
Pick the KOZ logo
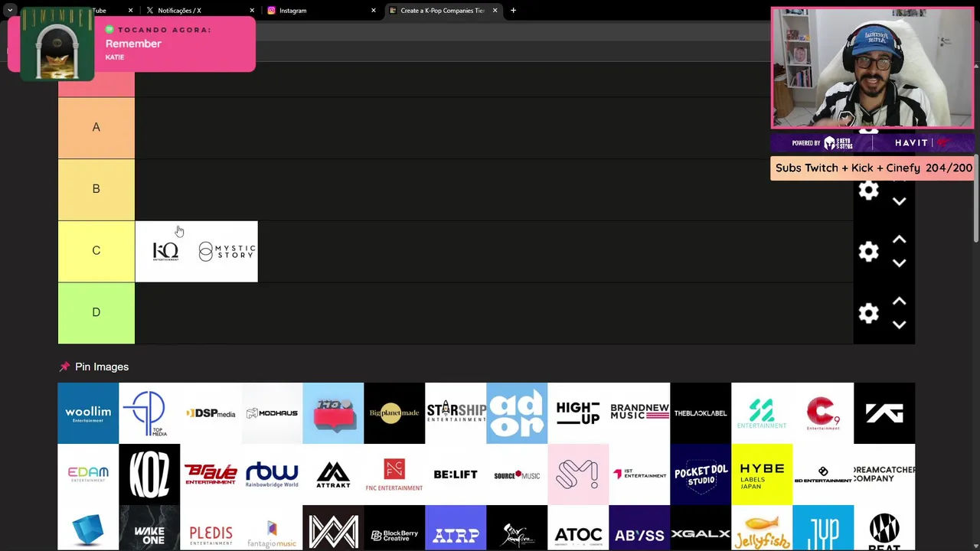pos(149,474)
